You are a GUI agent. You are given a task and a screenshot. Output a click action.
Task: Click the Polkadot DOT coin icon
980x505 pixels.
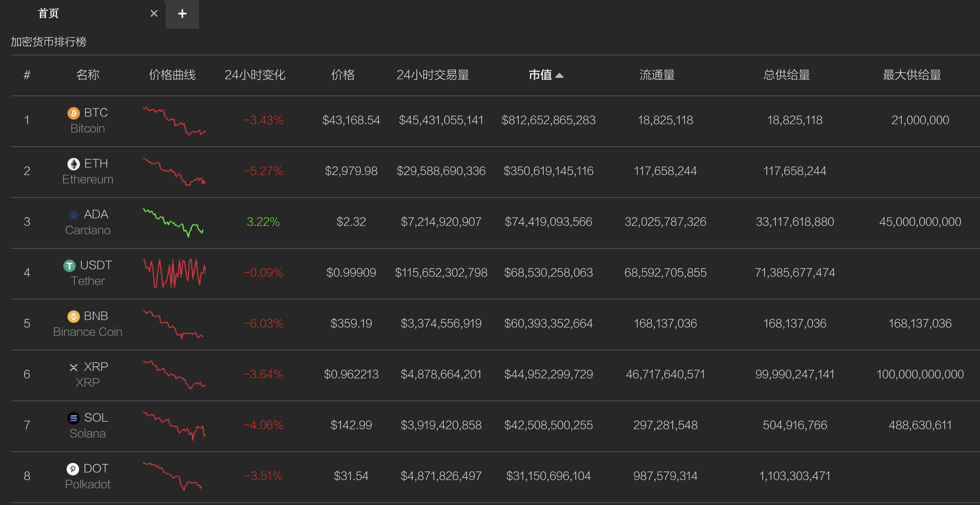73,469
